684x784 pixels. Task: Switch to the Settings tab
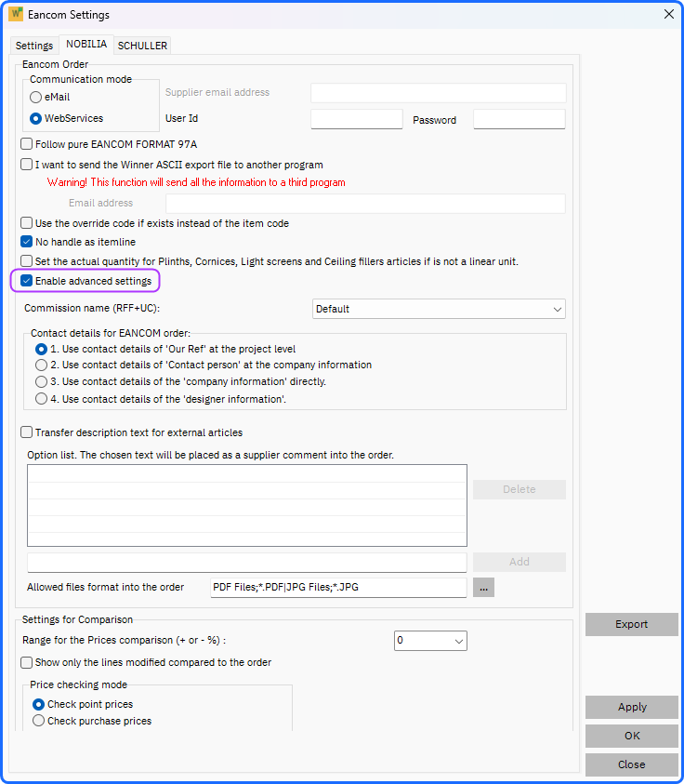(34, 46)
